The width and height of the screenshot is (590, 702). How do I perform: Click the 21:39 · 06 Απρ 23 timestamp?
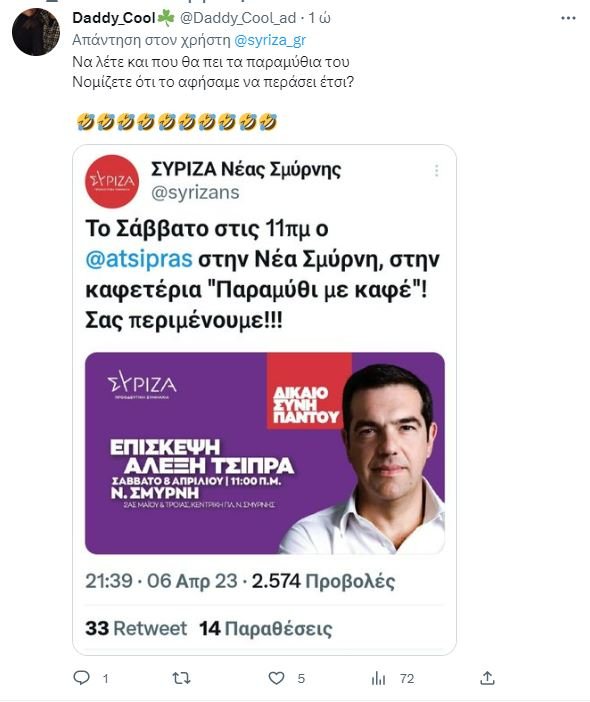tap(161, 581)
